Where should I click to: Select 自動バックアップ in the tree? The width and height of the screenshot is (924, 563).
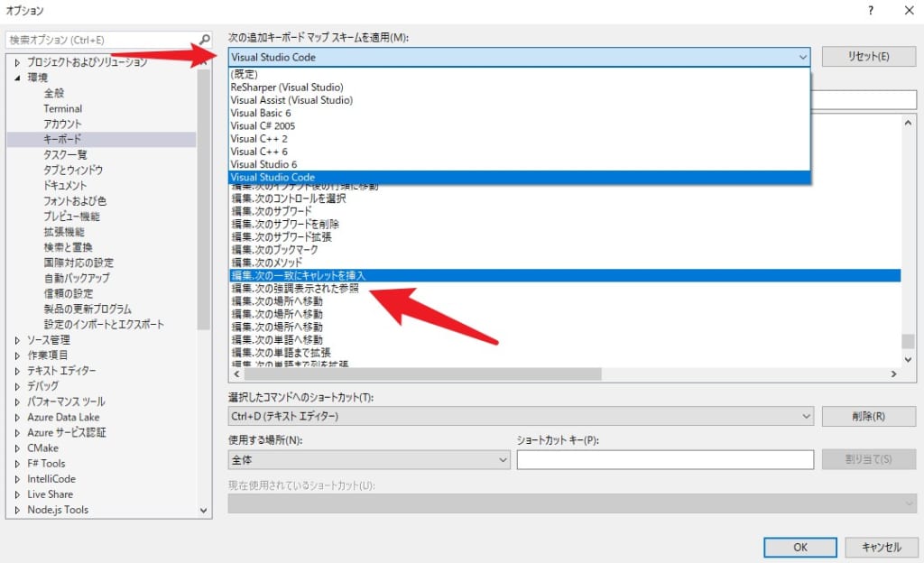(77, 277)
